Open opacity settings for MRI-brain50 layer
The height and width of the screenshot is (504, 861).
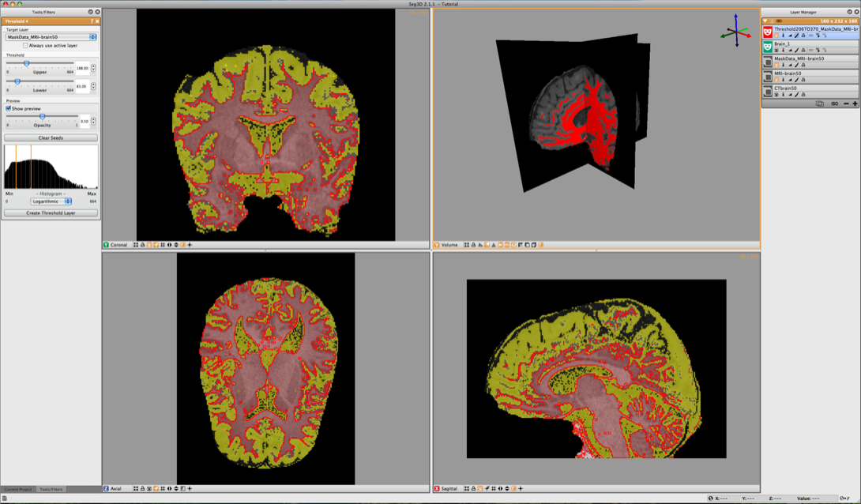790,80
